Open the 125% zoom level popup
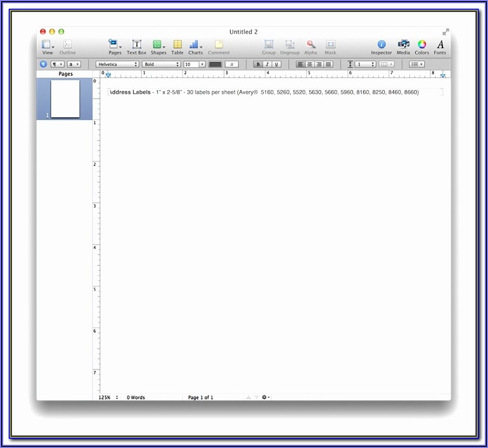This screenshot has height=448, width=488. pyautogui.click(x=108, y=397)
